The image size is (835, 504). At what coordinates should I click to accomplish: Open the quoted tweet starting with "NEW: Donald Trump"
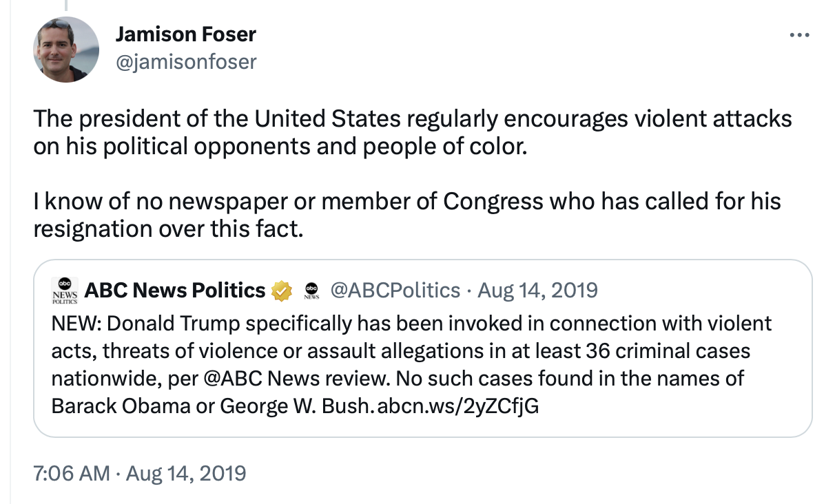422,348
